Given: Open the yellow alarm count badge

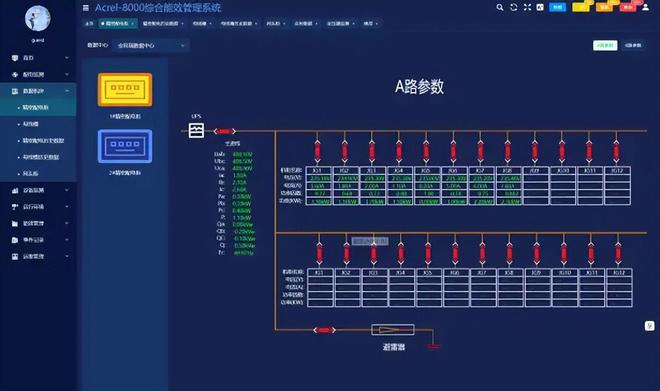Looking at the screenshot, I should pyautogui.click(x=581, y=7).
